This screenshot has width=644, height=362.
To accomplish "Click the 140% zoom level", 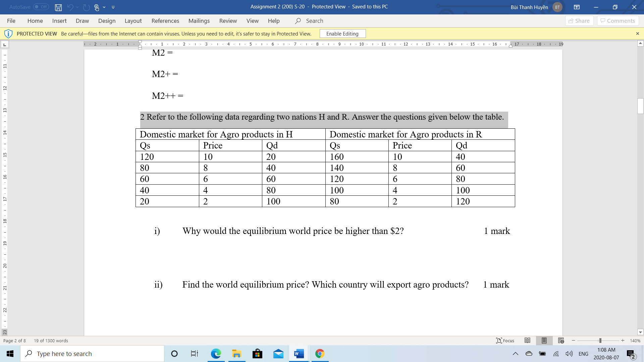I will coord(635,341).
